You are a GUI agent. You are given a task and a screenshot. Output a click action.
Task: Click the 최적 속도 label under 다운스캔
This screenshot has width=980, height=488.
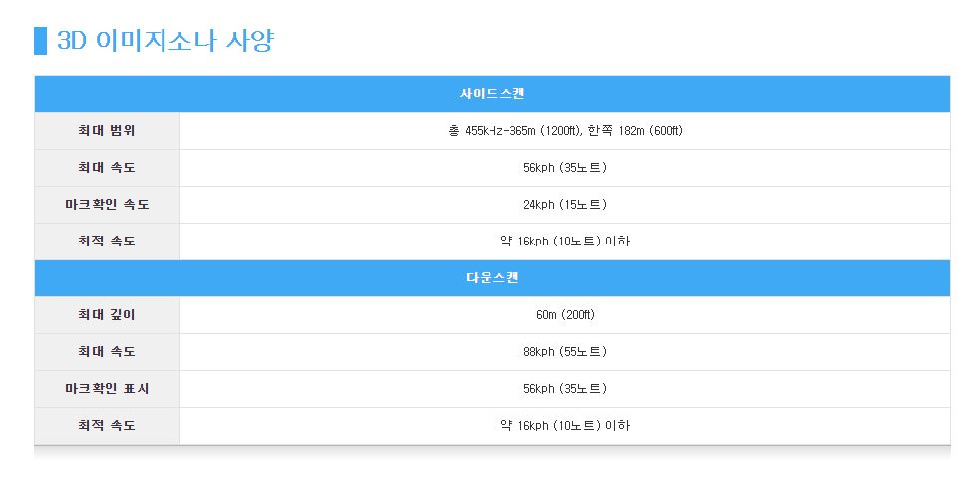(107, 426)
